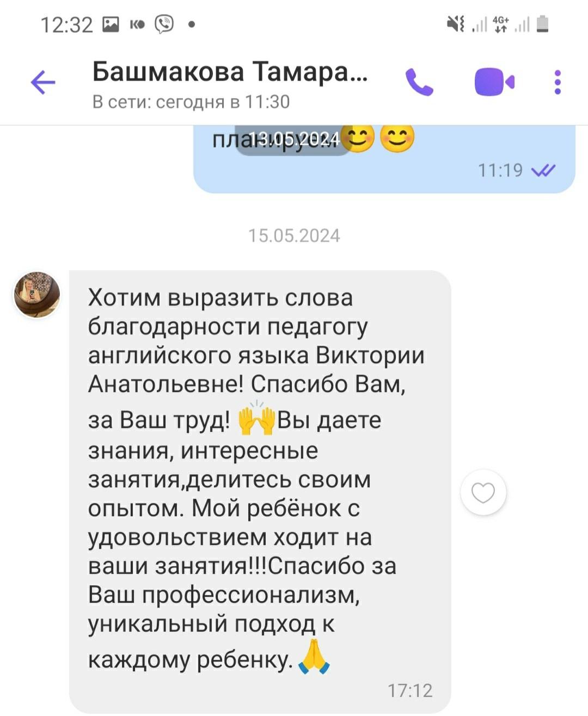Tap the muted vibrate icon in the status bar
Image resolution: width=588 pixels, height=716 pixels.
click(x=455, y=24)
